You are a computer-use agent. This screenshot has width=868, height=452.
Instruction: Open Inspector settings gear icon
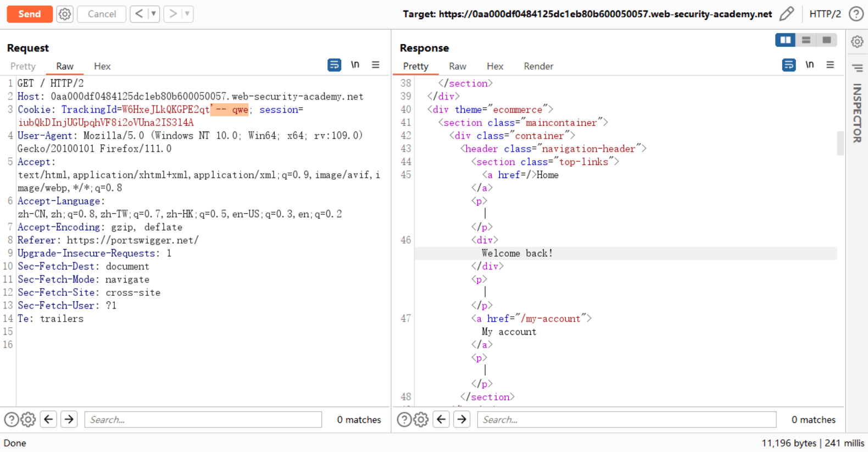click(857, 42)
